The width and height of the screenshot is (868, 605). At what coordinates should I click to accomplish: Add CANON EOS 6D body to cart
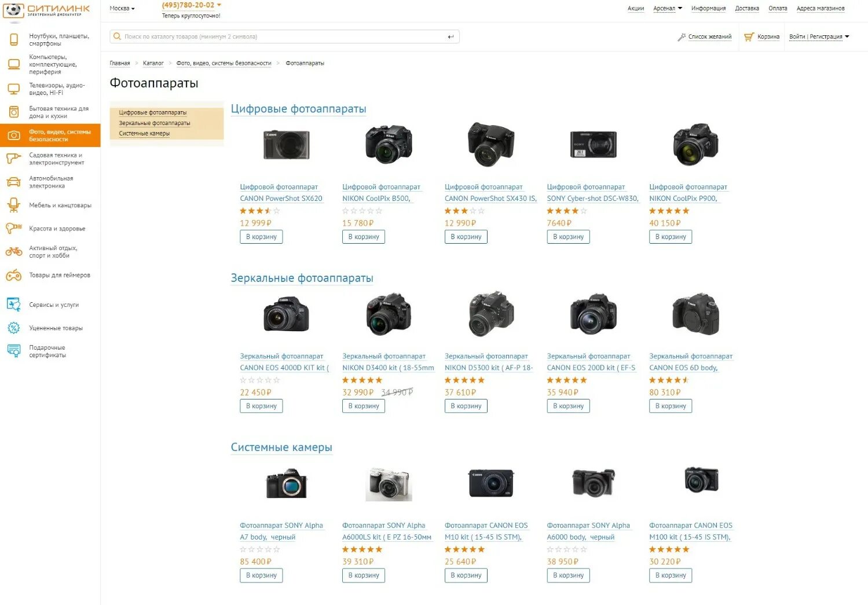[671, 406]
